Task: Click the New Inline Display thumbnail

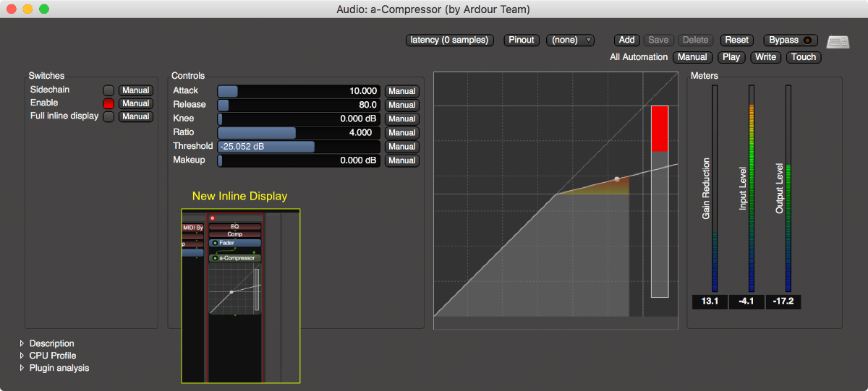Action: click(x=240, y=296)
